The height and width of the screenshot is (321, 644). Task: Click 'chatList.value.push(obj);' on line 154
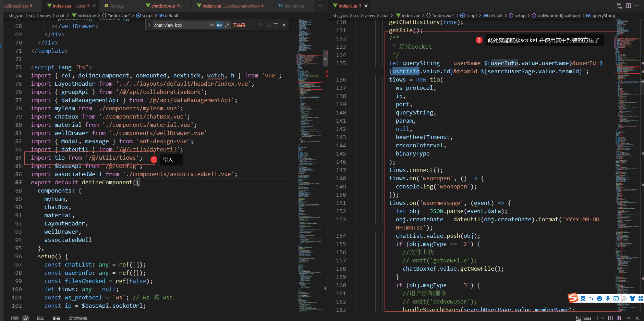[x=438, y=236]
